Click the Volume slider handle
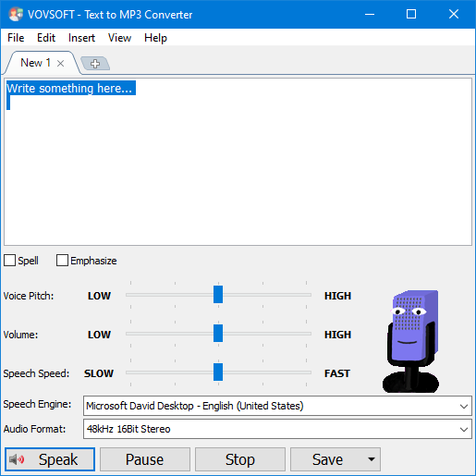Image resolution: width=476 pixels, height=476 pixels. click(218, 333)
